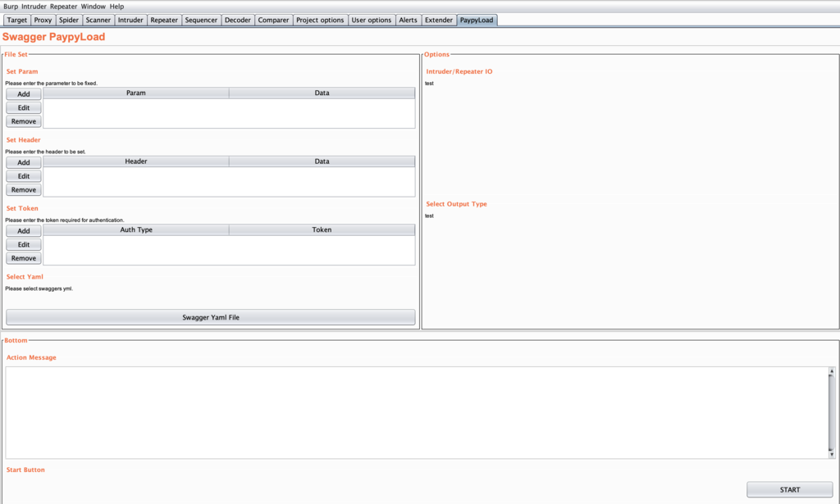Open the Burp menu
Image resolution: width=840 pixels, height=504 pixels.
coord(11,7)
